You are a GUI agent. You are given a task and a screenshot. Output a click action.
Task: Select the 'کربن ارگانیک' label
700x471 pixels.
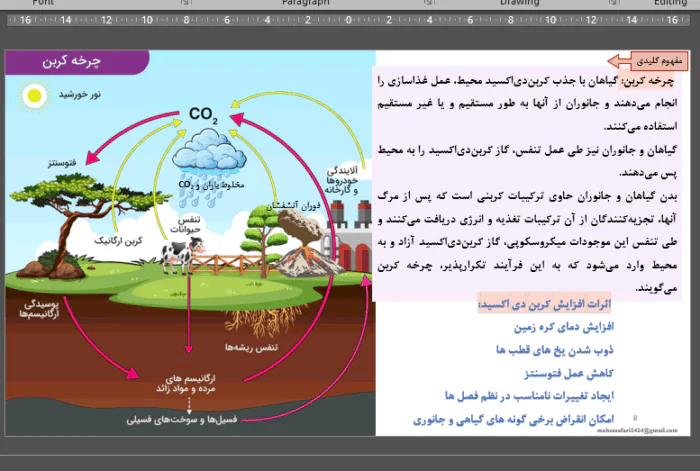(118, 241)
